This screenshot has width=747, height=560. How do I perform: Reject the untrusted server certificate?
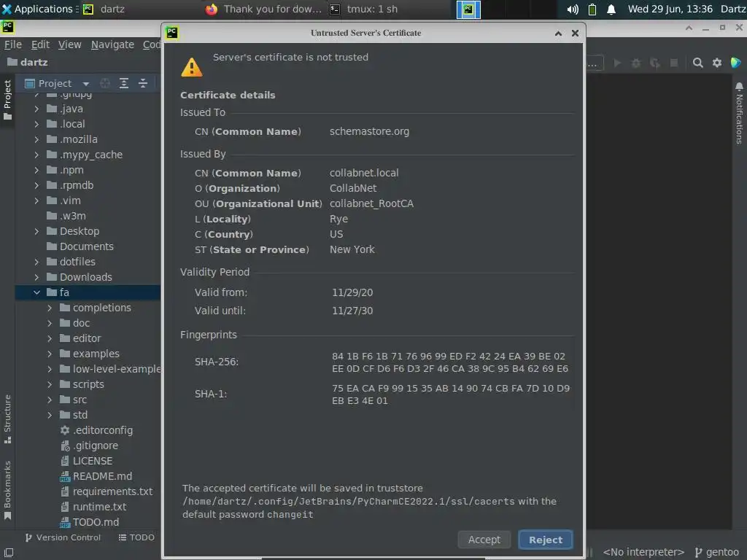click(x=546, y=540)
